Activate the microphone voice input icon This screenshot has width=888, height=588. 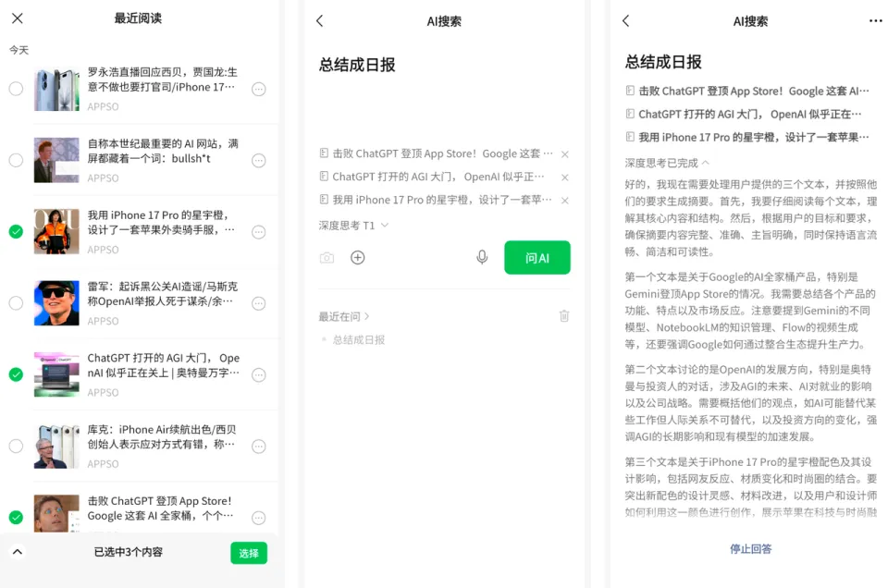click(x=482, y=258)
